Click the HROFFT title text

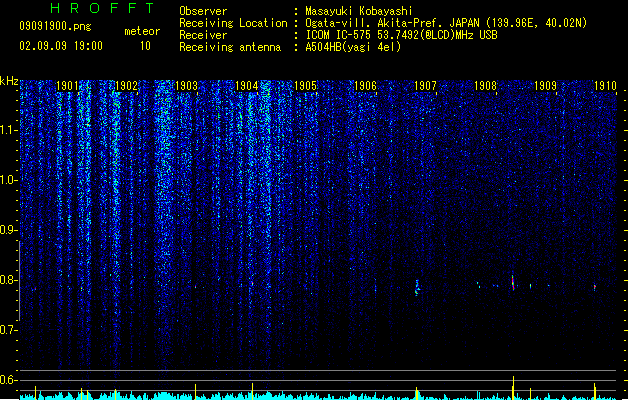(x=102, y=8)
